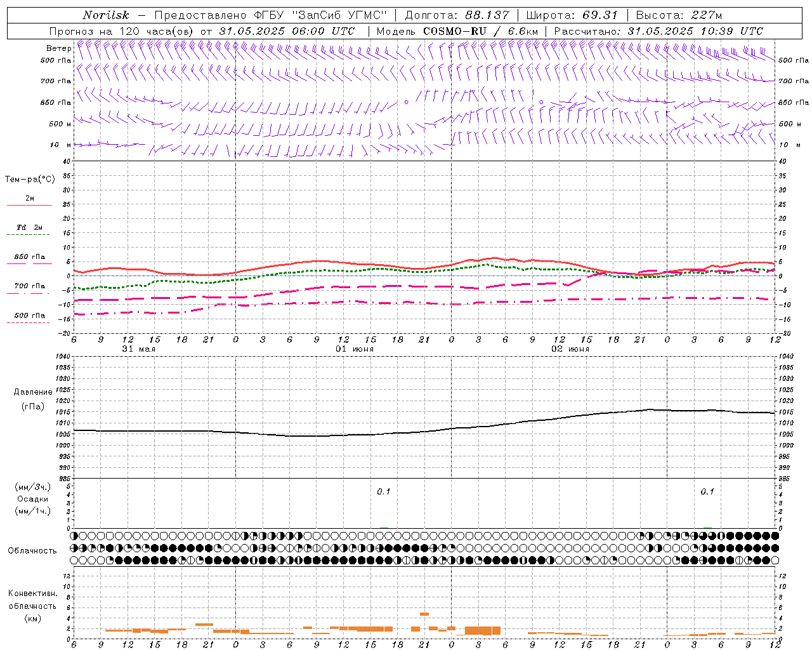This screenshot has width=812, height=650.
Task: Select the "Долгота: 88.137" longitude value
Action: (457, 15)
